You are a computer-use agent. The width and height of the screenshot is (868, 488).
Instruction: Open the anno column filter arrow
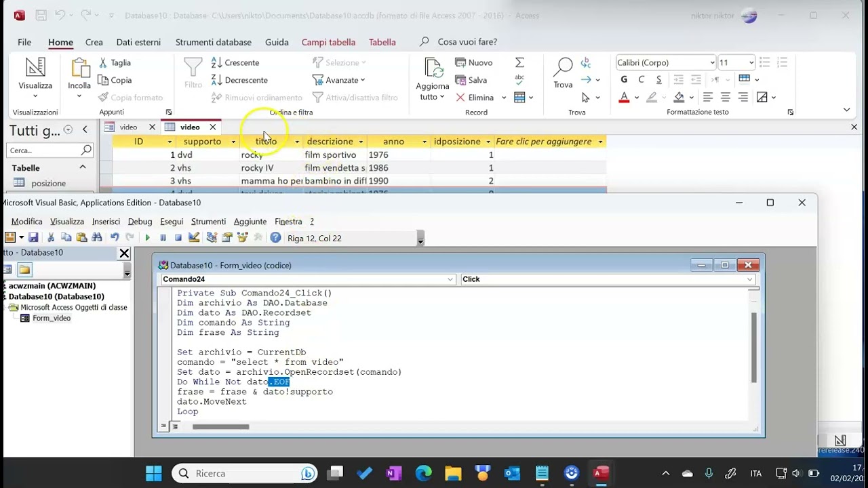point(425,142)
